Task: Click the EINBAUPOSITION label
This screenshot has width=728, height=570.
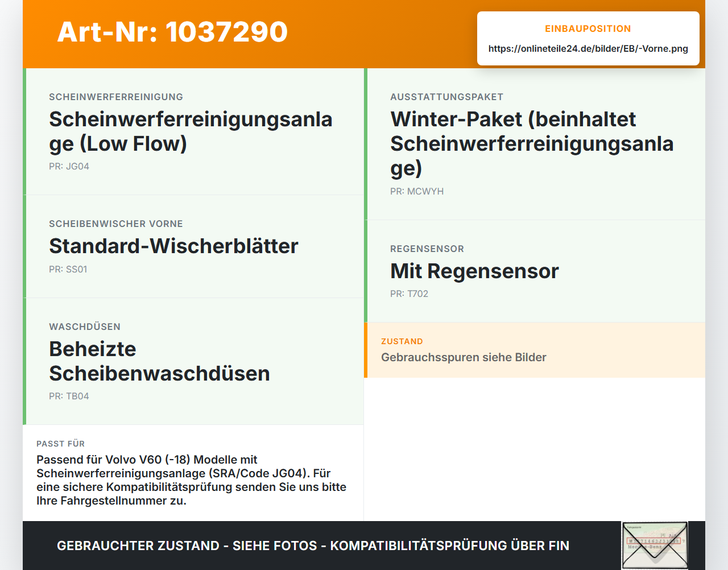Action: [x=588, y=28]
